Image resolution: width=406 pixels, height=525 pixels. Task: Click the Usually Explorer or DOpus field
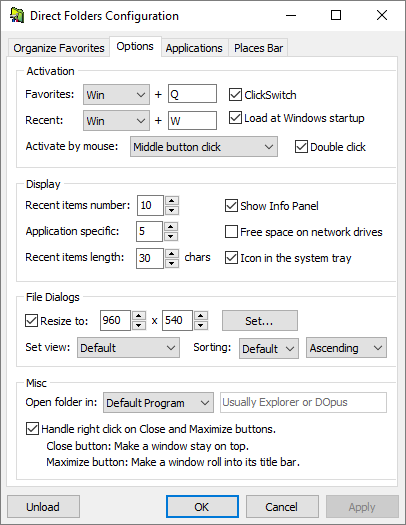303,402
